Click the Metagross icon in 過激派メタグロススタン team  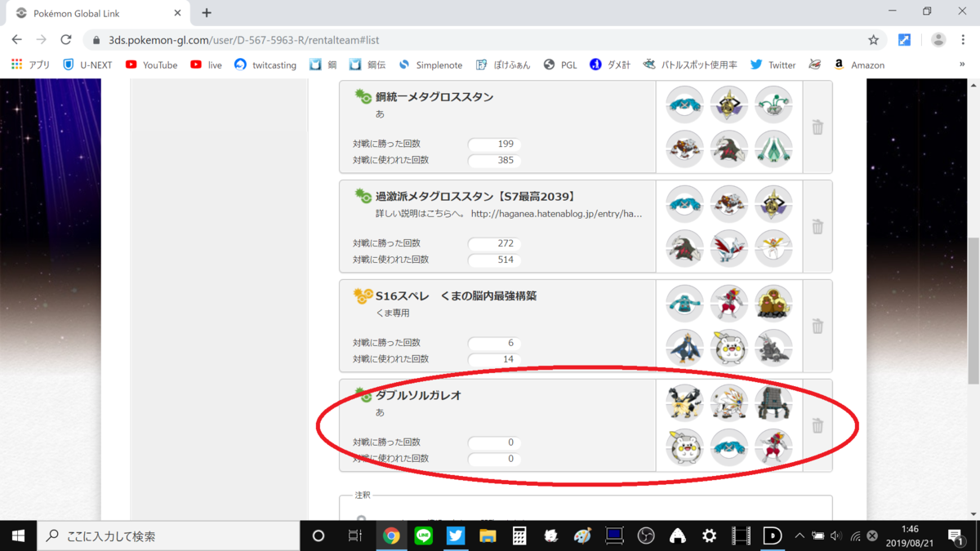point(684,204)
